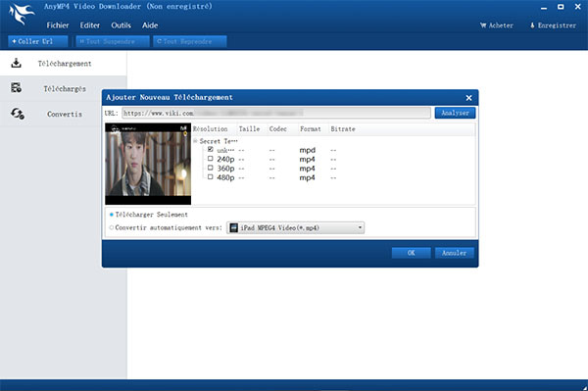Check the 240p resolution checkbox
The width and height of the screenshot is (588, 391).
[x=211, y=159]
